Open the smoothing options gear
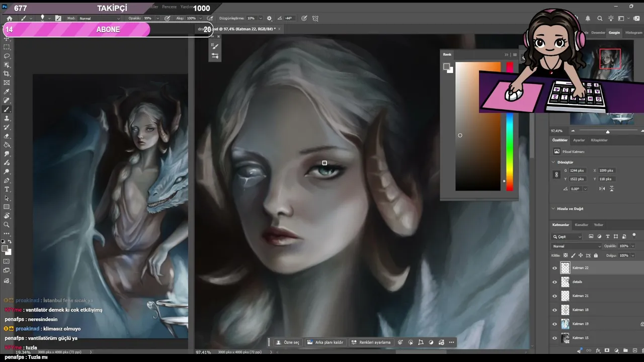644x362 pixels. pyautogui.click(x=269, y=18)
